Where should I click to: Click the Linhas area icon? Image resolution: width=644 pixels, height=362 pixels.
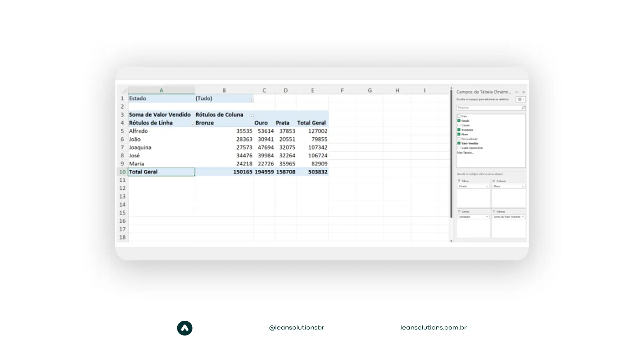click(x=459, y=212)
